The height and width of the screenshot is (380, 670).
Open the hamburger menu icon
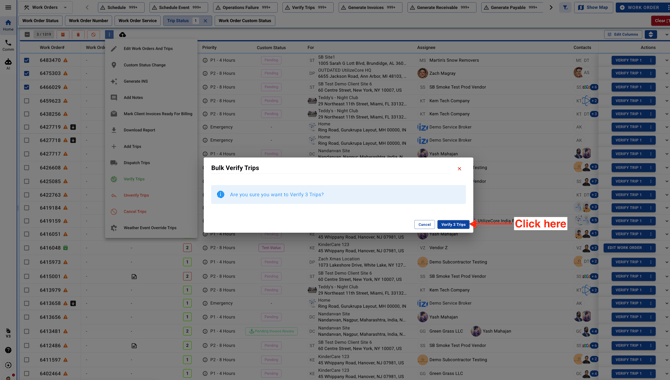click(x=8, y=7)
